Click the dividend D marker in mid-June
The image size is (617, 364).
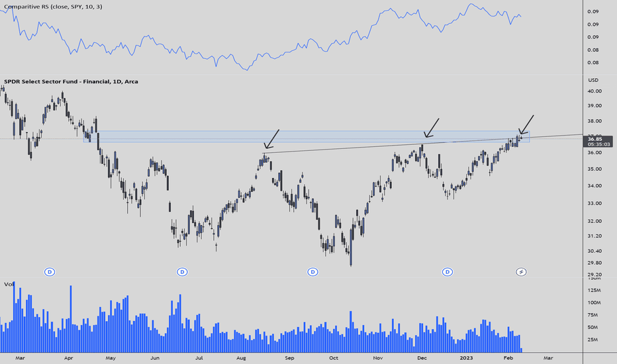182,272
